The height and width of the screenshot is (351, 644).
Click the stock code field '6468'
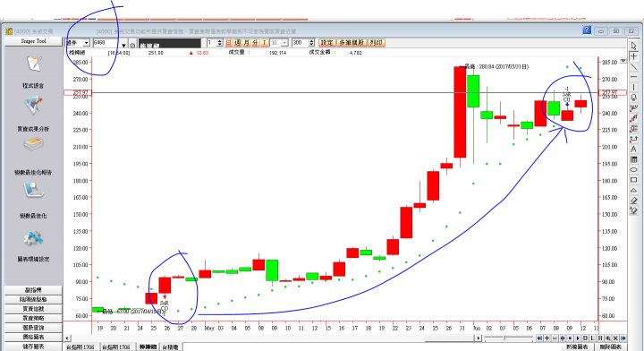106,43
